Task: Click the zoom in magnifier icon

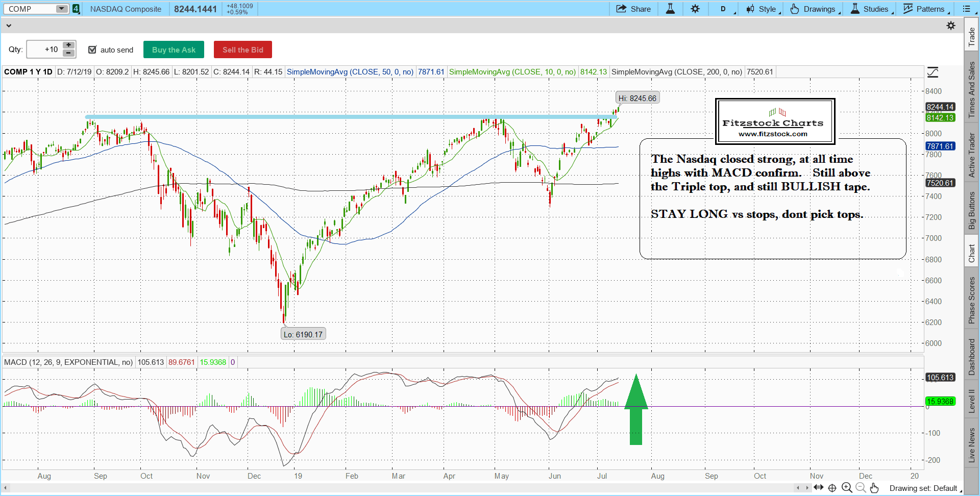Action: [847, 488]
